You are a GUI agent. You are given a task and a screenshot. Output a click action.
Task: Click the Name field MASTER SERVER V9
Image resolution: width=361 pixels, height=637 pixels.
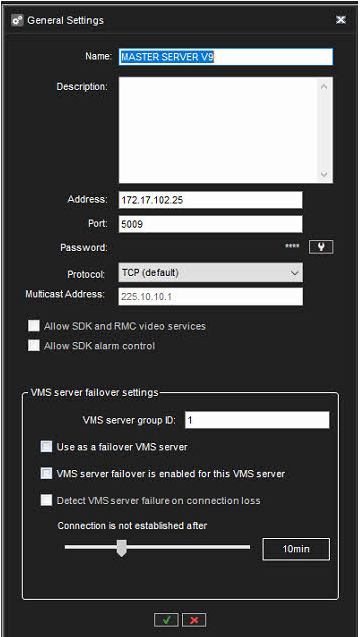tap(226, 57)
